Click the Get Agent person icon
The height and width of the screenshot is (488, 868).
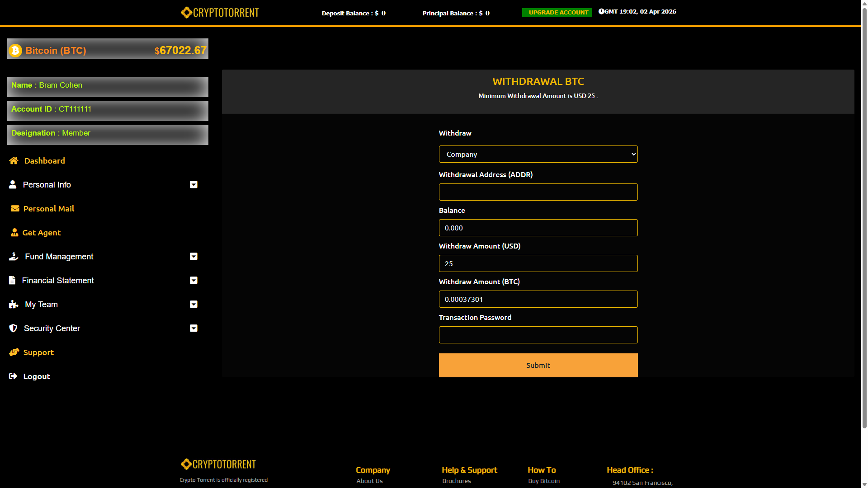point(14,232)
